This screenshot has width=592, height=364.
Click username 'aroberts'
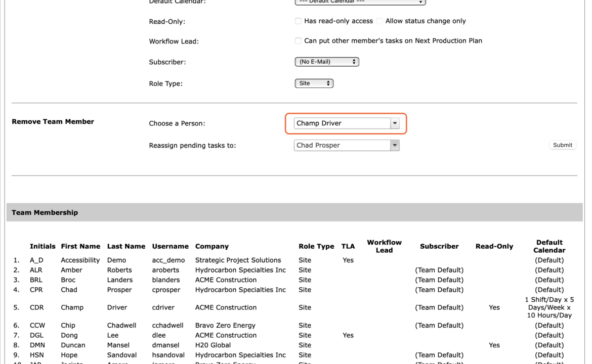coord(165,270)
